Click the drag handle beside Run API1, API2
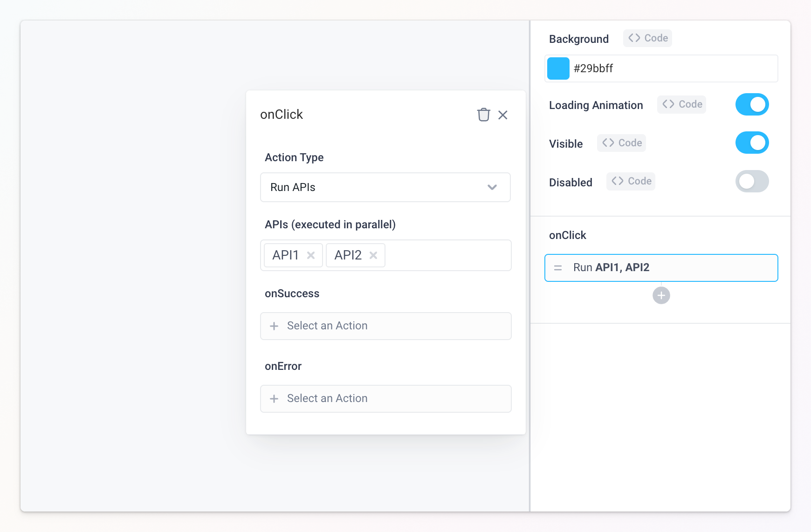This screenshot has width=811, height=532. point(557,268)
